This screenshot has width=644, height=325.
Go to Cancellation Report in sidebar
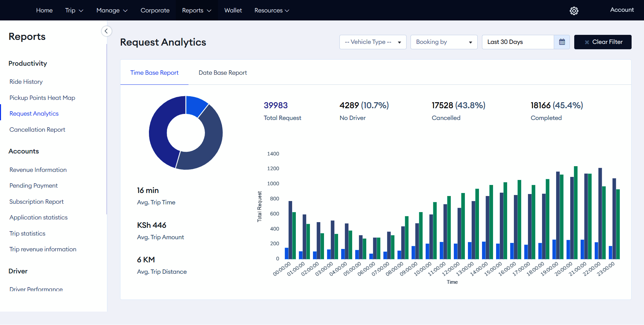(37, 130)
